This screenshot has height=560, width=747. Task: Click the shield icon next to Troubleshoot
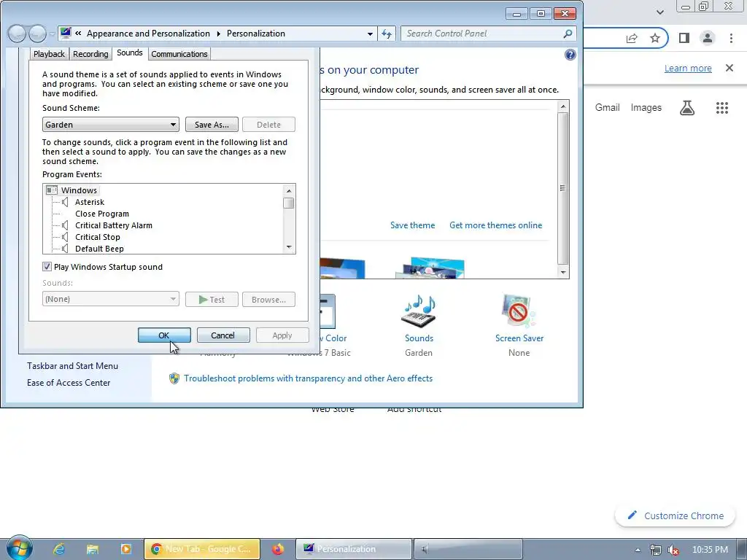pyautogui.click(x=174, y=378)
